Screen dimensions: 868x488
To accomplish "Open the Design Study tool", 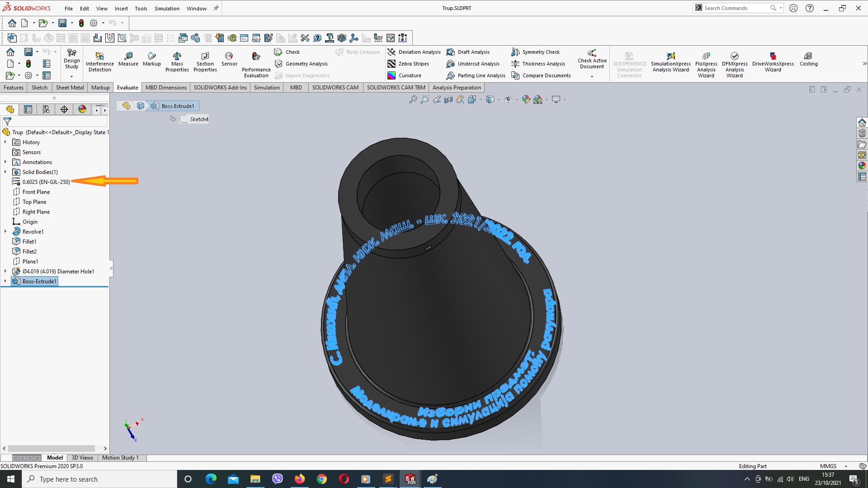I will click(x=71, y=59).
